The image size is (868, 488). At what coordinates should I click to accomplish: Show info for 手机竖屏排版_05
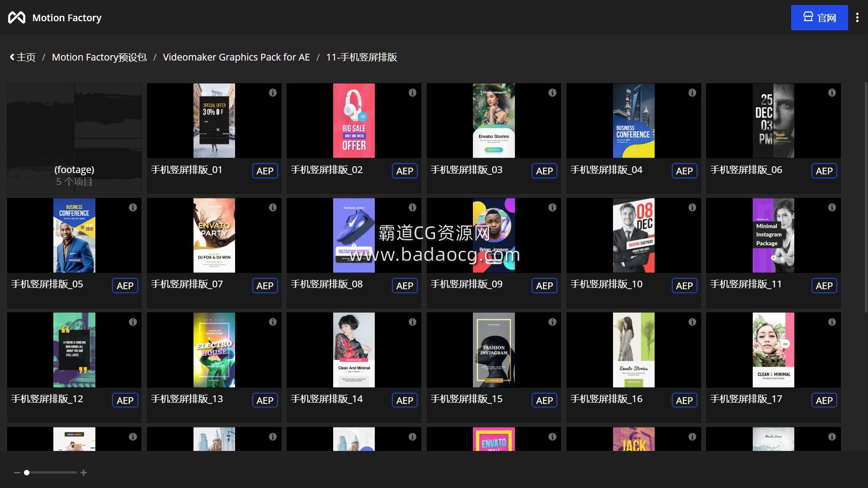(x=132, y=207)
